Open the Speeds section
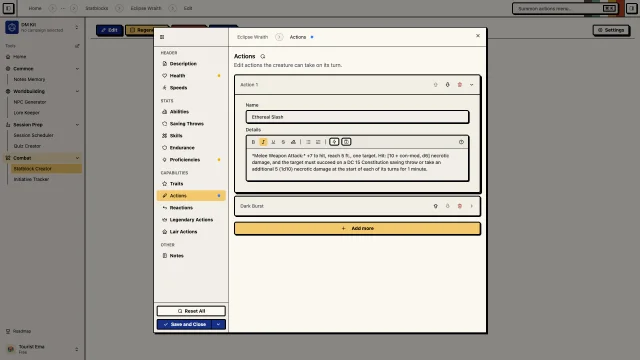Viewport: 640px width, 360px height. point(191,88)
